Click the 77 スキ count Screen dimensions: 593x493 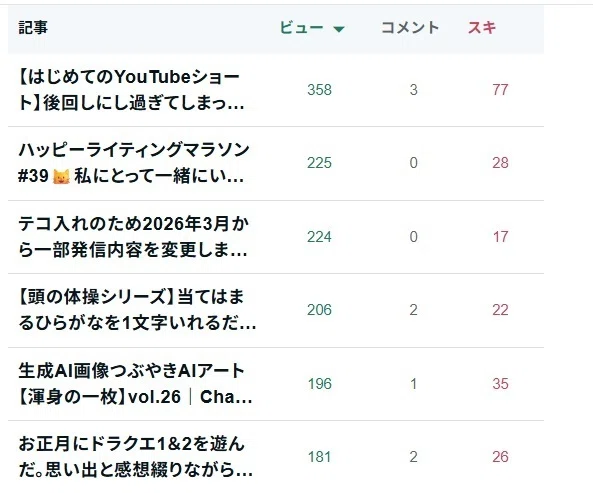(500, 90)
